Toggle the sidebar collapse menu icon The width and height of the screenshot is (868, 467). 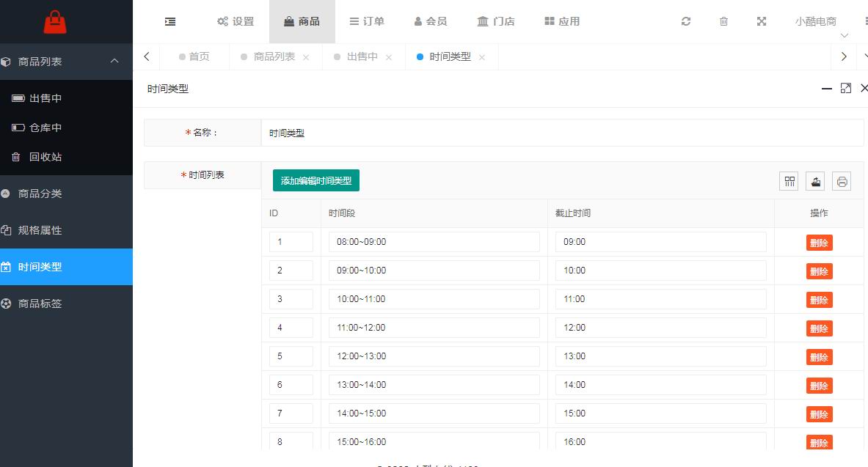click(x=170, y=21)
